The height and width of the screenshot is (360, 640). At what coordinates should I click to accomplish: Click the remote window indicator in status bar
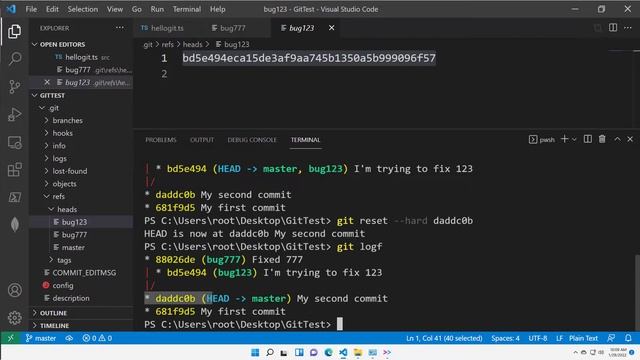pyautogui.click(x=10, y=338)
